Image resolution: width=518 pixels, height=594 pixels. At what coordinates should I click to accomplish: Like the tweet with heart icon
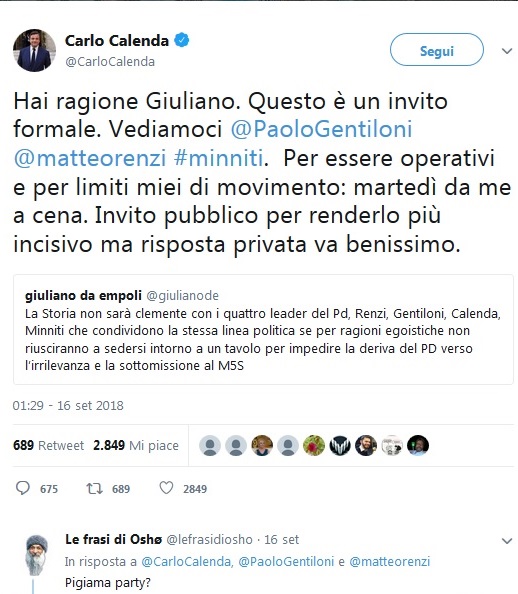coord(166,488)
